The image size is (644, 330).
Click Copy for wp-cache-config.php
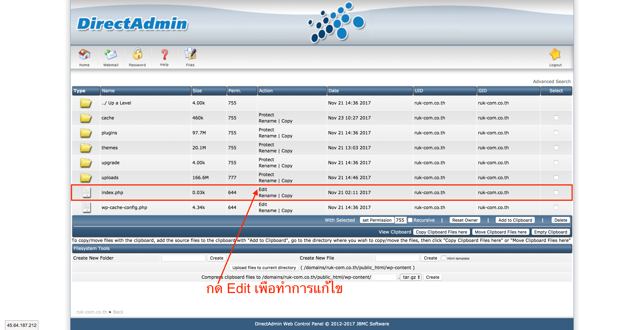287,211
